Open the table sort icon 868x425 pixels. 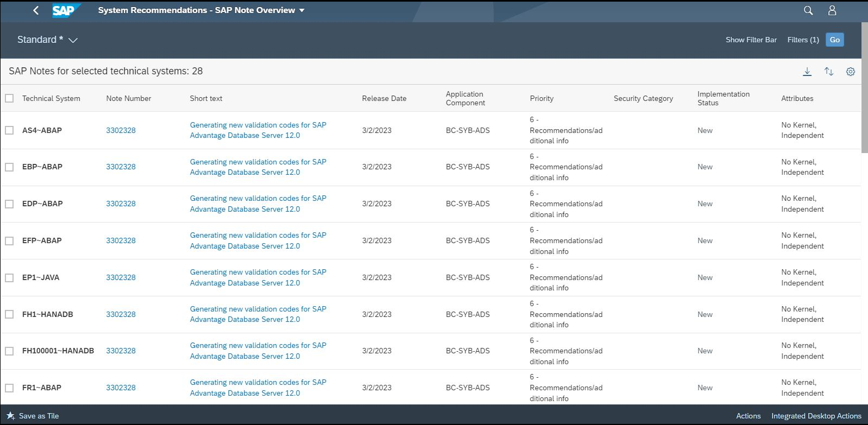[828, 72]
